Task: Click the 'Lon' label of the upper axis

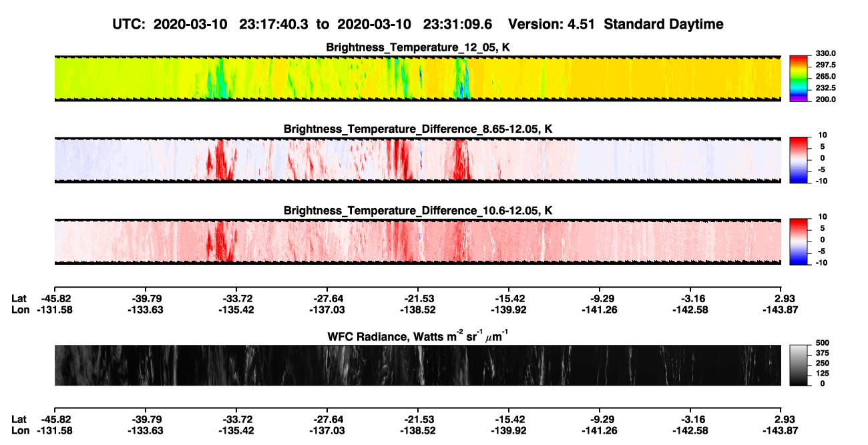Action: 21,310
